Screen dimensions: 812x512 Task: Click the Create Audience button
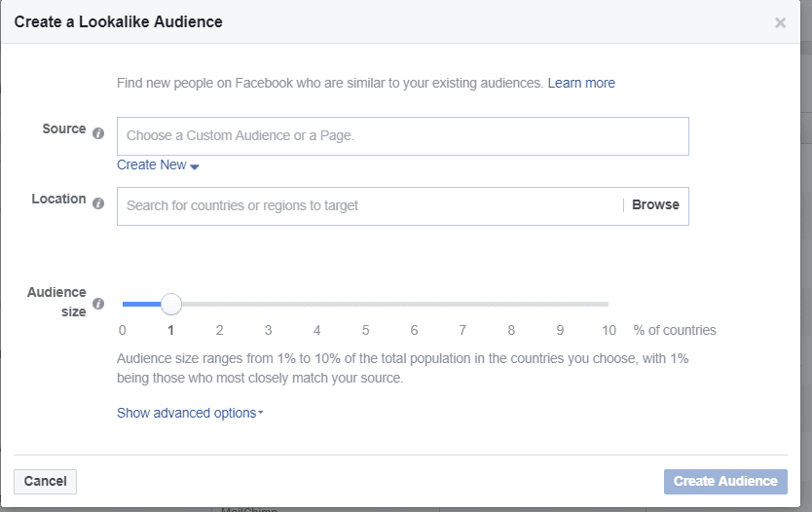[725, 481]
